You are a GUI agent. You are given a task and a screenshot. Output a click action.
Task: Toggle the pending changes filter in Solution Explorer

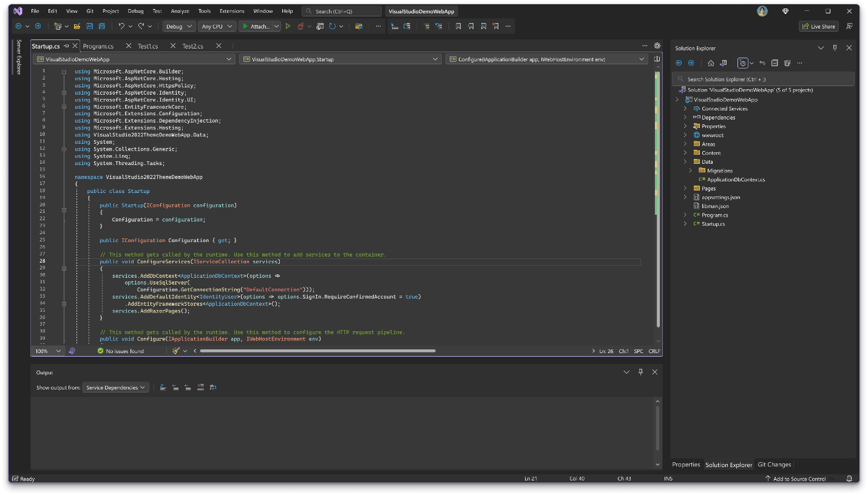click(742, 63)
